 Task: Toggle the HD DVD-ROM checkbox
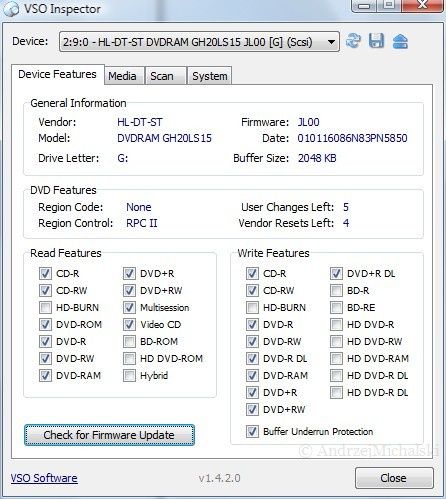point(129,358)
